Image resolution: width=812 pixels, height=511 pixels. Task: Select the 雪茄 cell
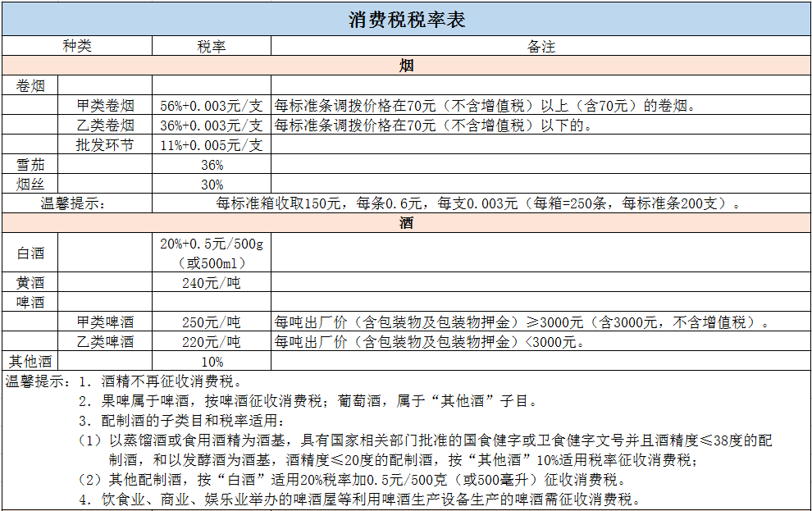[30, 165]
